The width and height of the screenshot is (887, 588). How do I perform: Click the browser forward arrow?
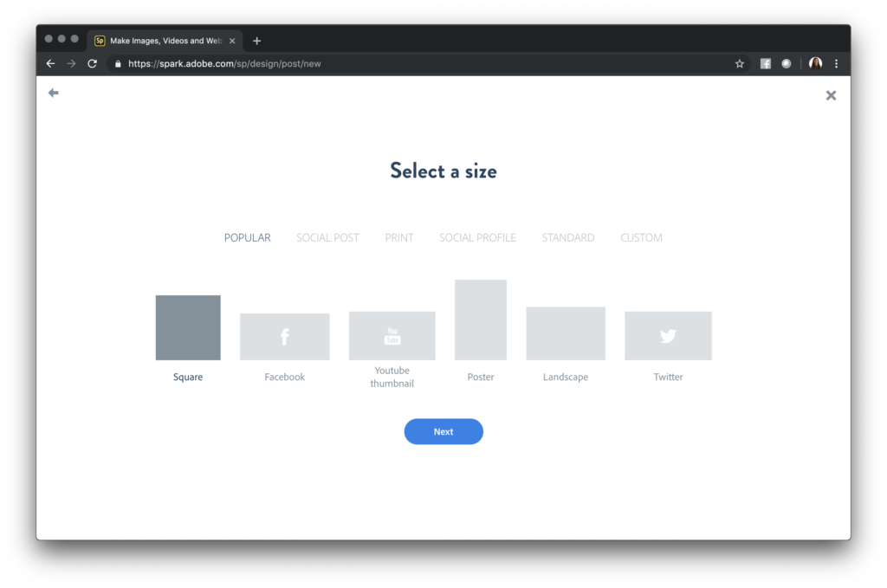coord(71,64)
